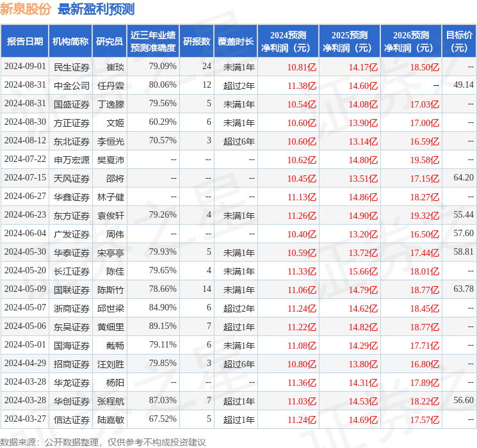The image size is (477, 448).
Task: Click the 2026预测净利润 header
Action: [410, 42]
